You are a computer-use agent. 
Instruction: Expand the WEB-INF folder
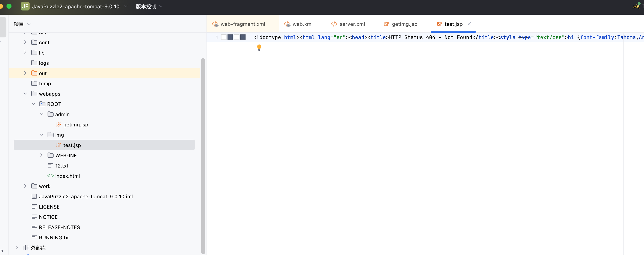(x=42, y=155)
